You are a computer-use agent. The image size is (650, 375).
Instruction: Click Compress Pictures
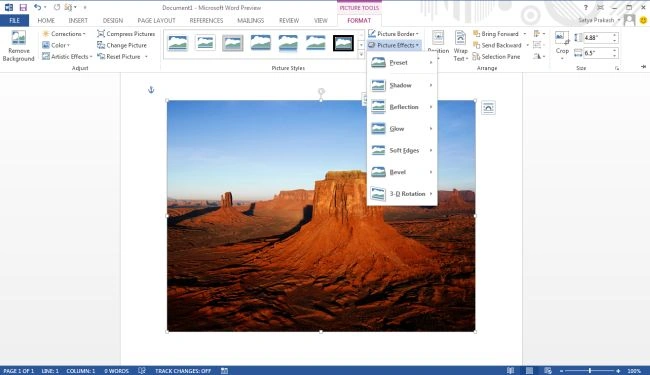[126, 34]
